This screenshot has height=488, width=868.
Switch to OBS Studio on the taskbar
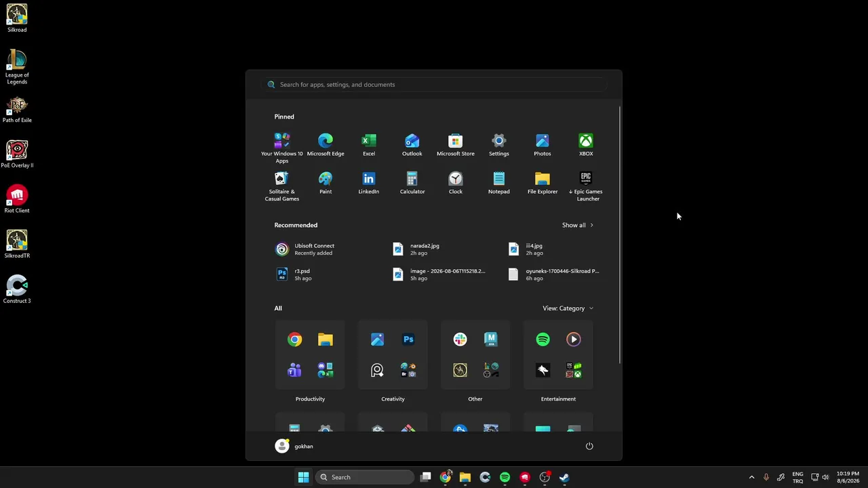click(x=545, y=477)
